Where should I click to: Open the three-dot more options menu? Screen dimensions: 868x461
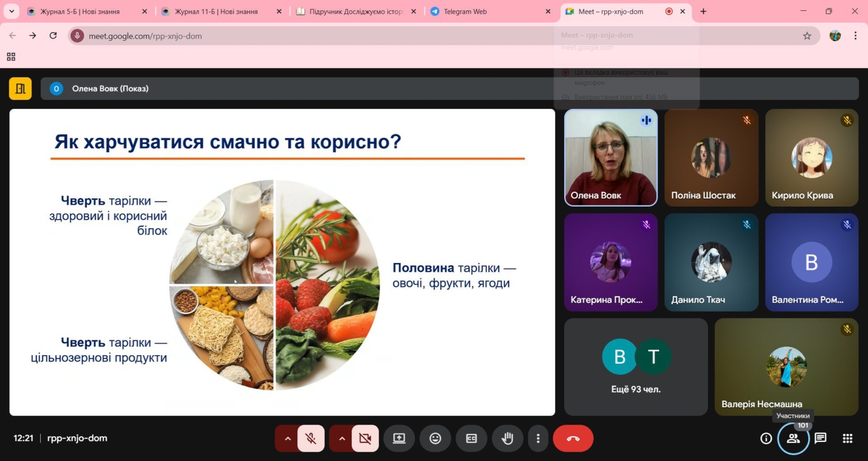click(538, 438)
